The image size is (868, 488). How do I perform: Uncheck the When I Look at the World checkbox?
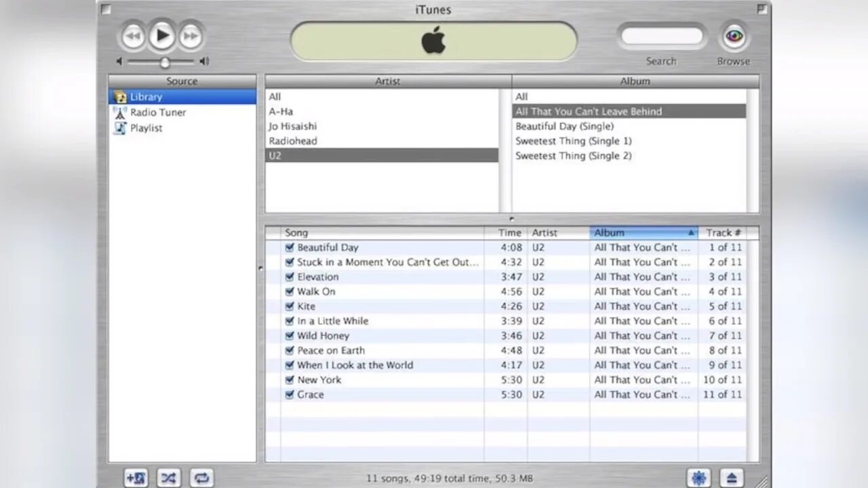pos(290,365)
